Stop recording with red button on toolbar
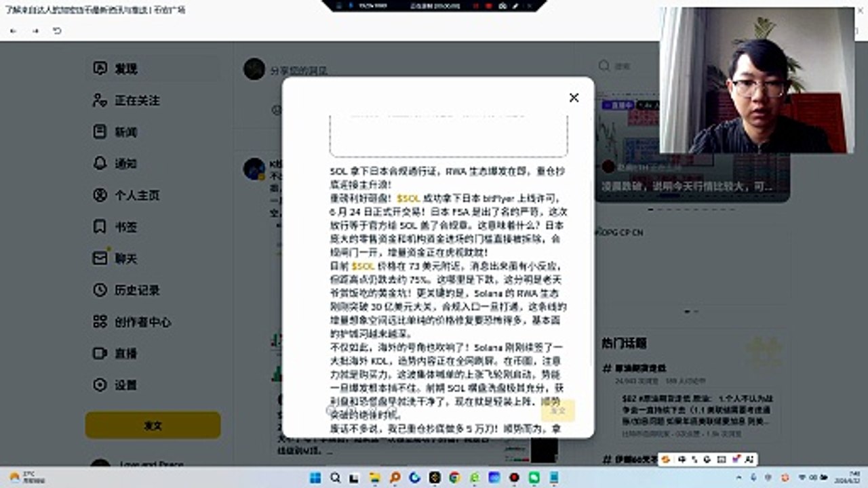This screenshot has height=488, width=868. 489,5
